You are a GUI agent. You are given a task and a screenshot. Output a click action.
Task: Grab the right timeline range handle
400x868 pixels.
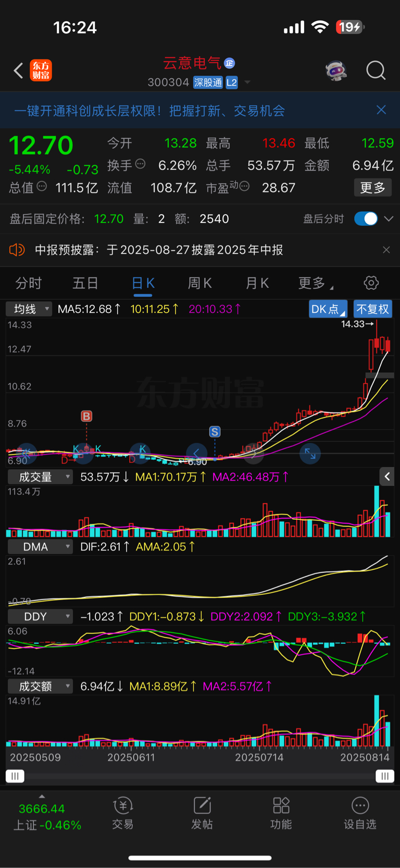pyautogui.click(x=385, y=776)
